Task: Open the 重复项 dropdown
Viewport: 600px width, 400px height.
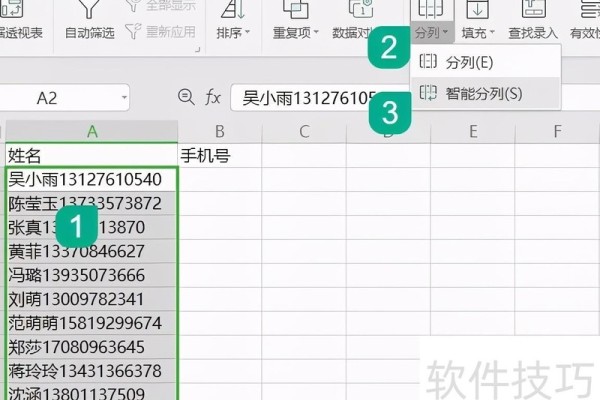Action: click(295, 33)
